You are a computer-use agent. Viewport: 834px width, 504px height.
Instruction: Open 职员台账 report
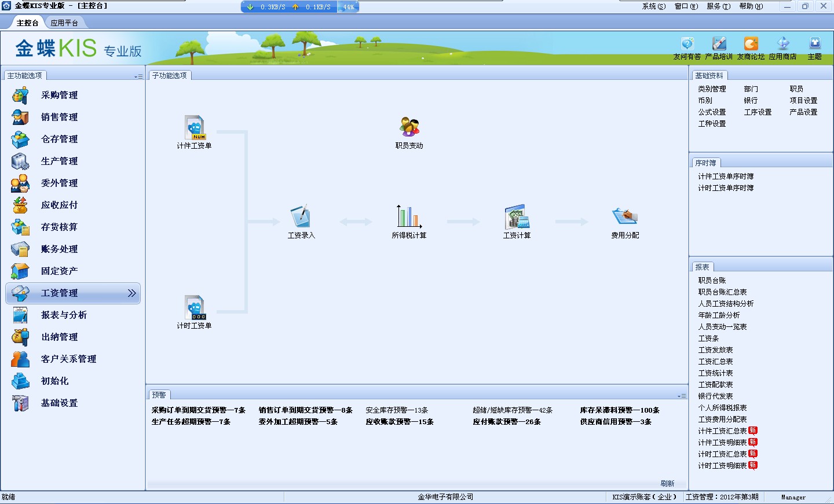coord(712,281)
